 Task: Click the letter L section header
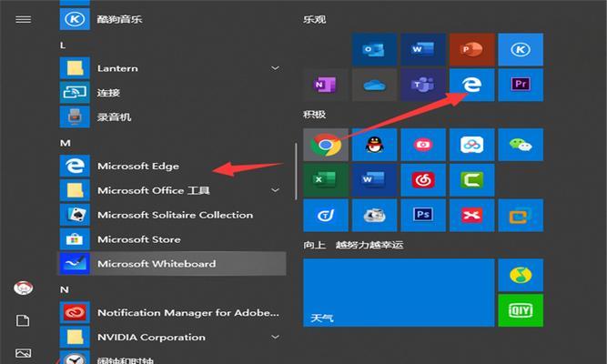click(63, 45)
